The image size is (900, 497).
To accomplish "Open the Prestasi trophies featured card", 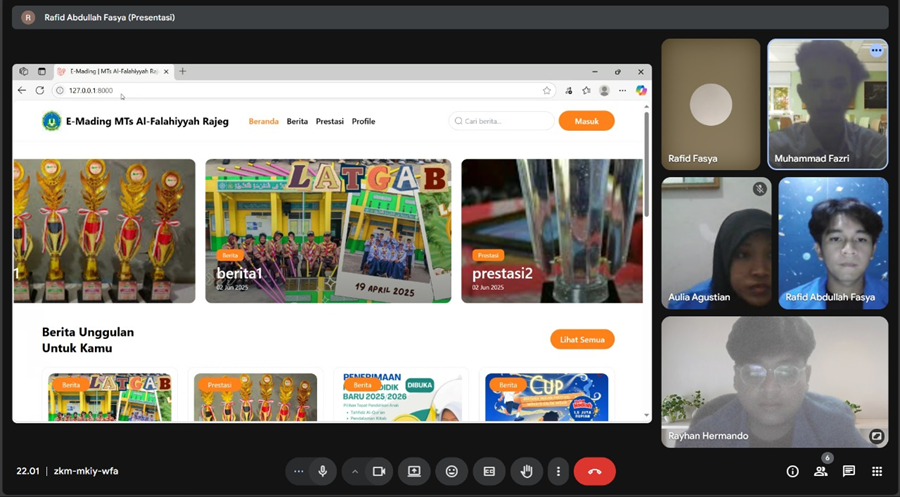I will (255, 396).
